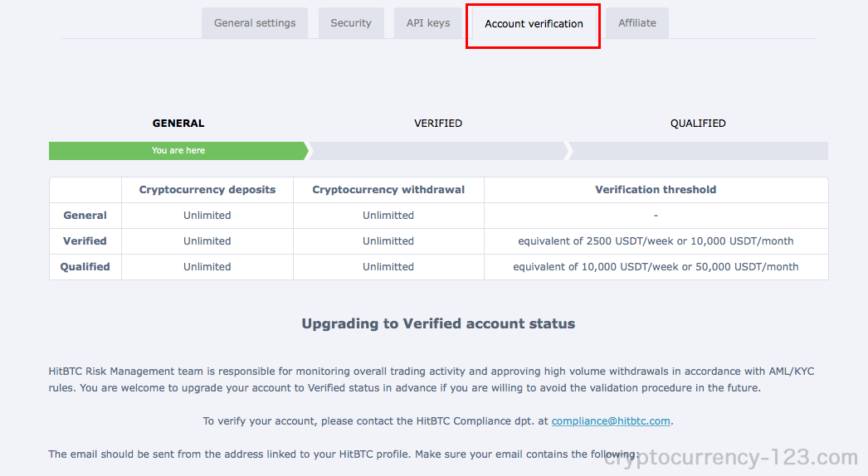Click the 'Upgrading to Verified account status' heading

point(438,323)
